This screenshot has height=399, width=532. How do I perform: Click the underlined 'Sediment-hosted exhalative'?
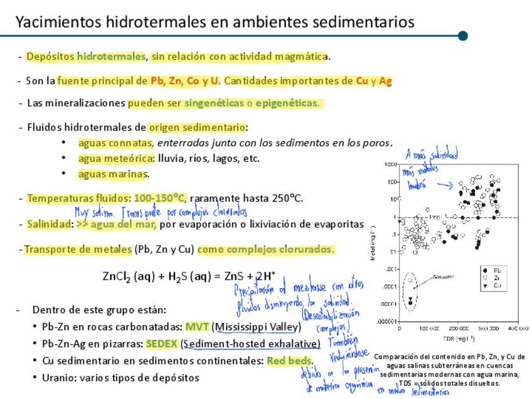252,344
